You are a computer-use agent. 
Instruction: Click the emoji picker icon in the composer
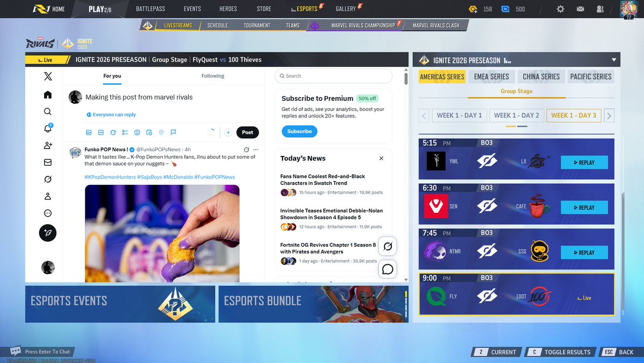pyautogui.click(x=137, y=132)
